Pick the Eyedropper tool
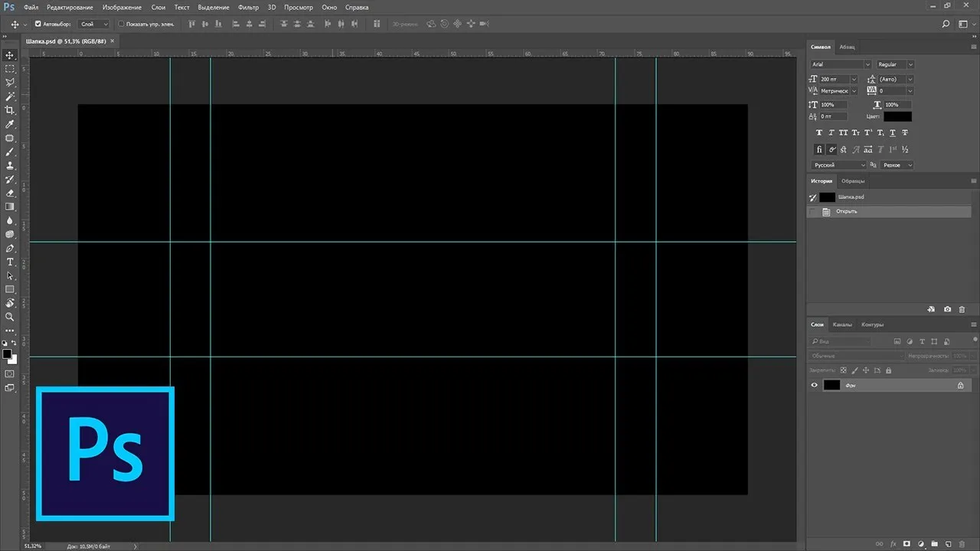 tap(10, 124)
